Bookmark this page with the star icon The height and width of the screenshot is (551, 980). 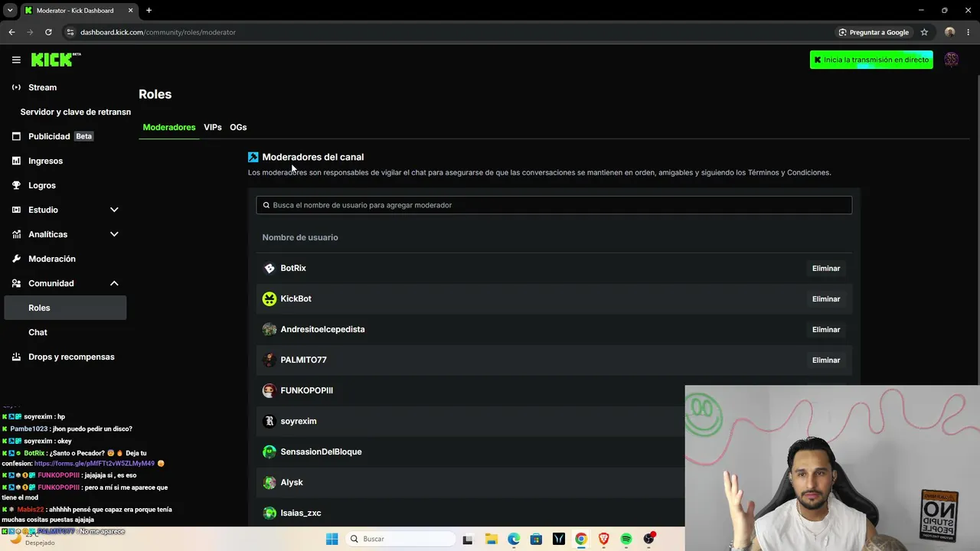point(924,32)
